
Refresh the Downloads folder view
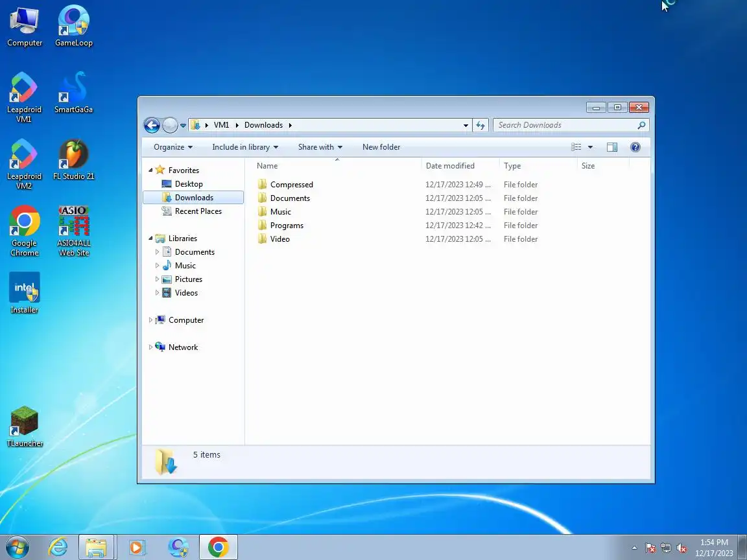[x=480, y=125]
